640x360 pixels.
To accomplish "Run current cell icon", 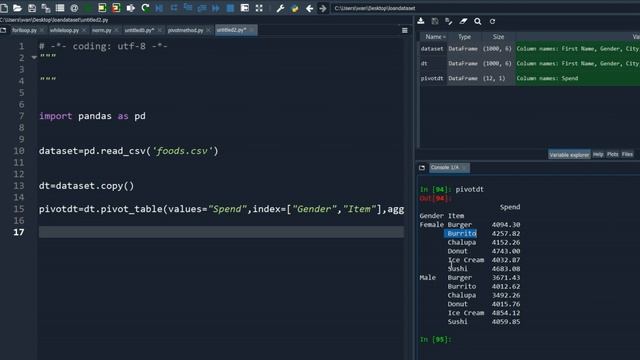I will pyautogui.click(x=102, y=8).
